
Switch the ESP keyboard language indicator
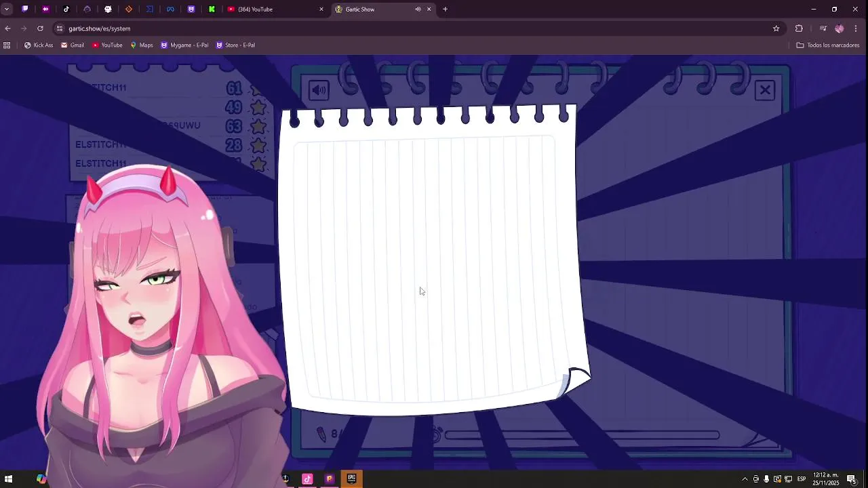802,479
